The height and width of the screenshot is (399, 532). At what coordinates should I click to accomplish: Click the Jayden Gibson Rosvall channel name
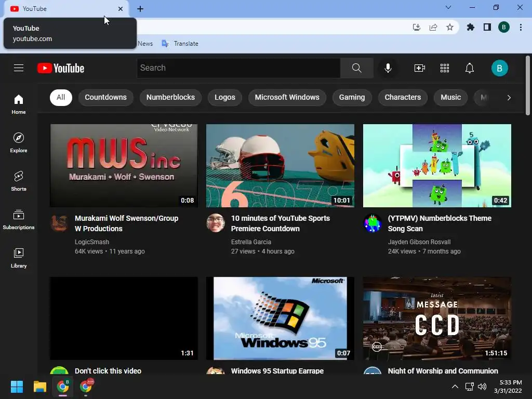(419, 242)
